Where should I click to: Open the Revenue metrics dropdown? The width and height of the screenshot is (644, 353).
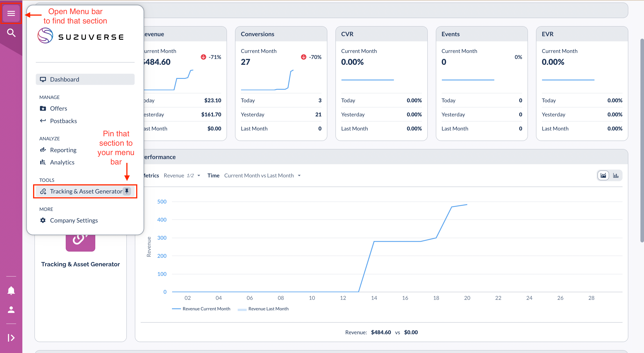[182, 175]
